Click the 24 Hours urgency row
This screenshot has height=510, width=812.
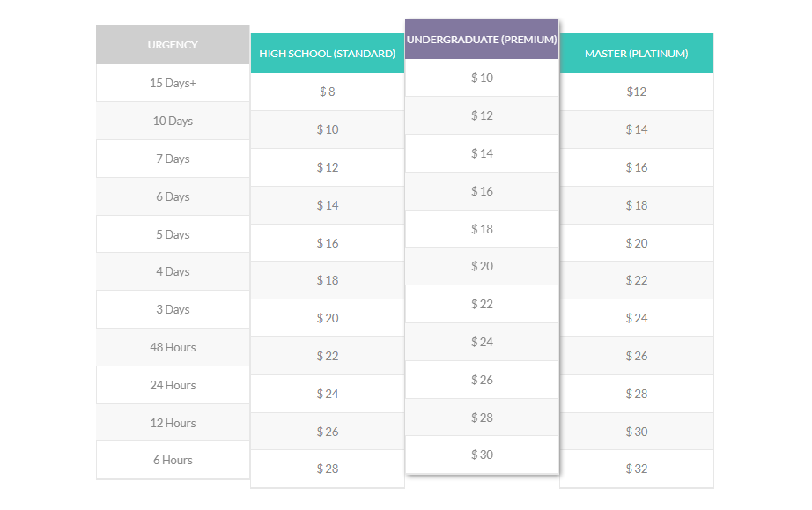point(173,385)
